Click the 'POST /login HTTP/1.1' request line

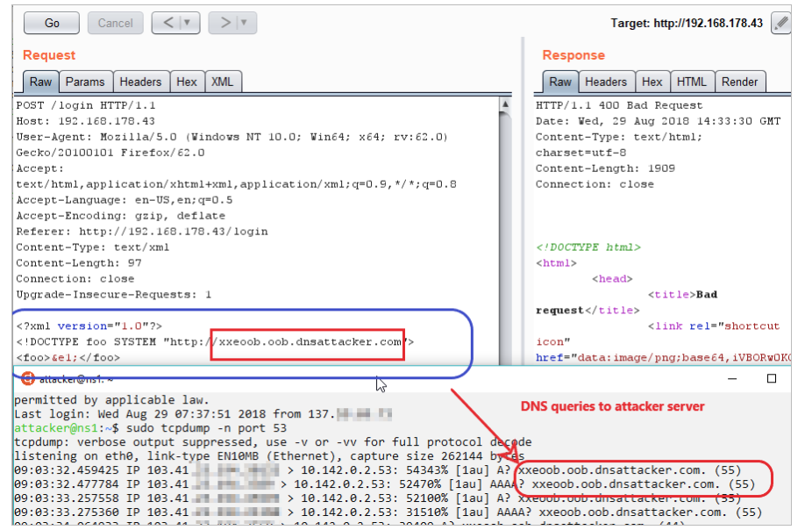click(x=86, y=105)
